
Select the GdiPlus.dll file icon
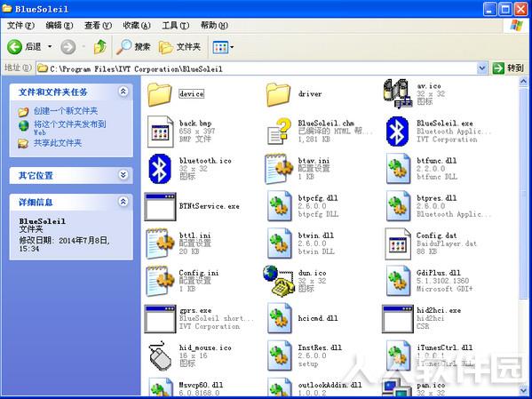(398, 281)
